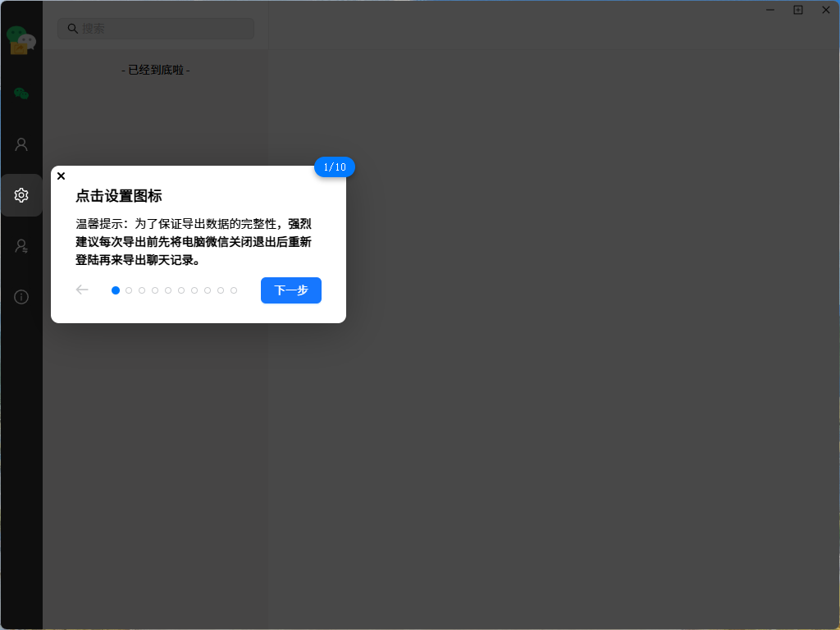Select the WeChat chats icon in the sidebar

[21, 93]
